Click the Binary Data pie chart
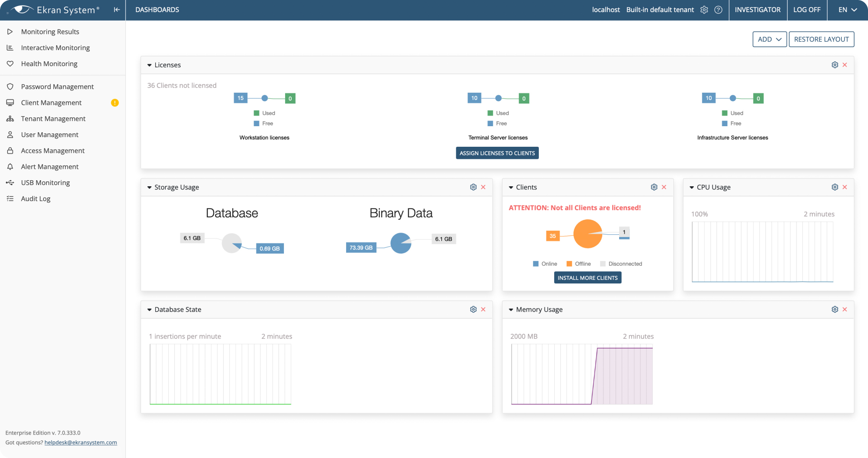Screen dimensions: 868x458 (401, 243)
